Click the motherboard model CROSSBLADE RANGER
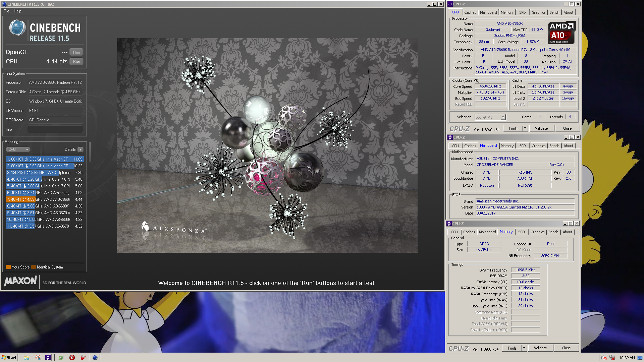The image size is (644, 362). (x=507, y=165)
